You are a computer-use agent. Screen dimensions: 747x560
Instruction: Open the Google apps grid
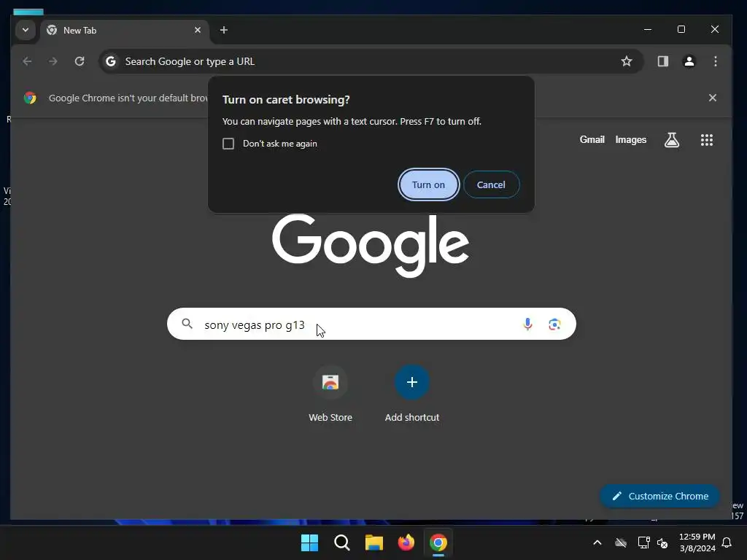[706, 140]
